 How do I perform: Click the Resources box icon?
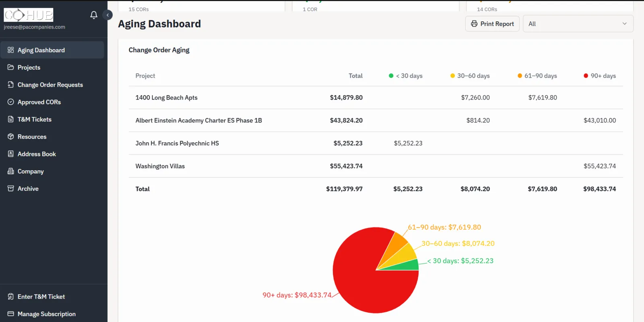tap(11, 137)
